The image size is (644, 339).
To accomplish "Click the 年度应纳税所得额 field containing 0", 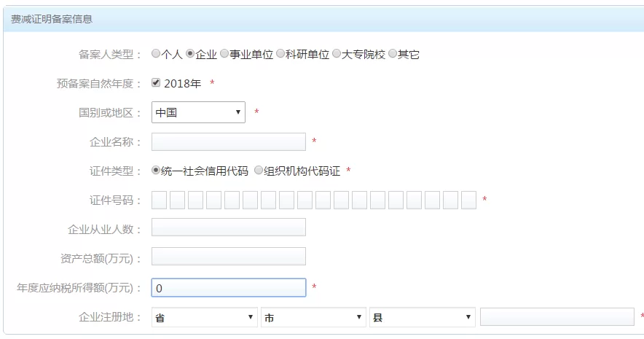I will coord(228,288).
